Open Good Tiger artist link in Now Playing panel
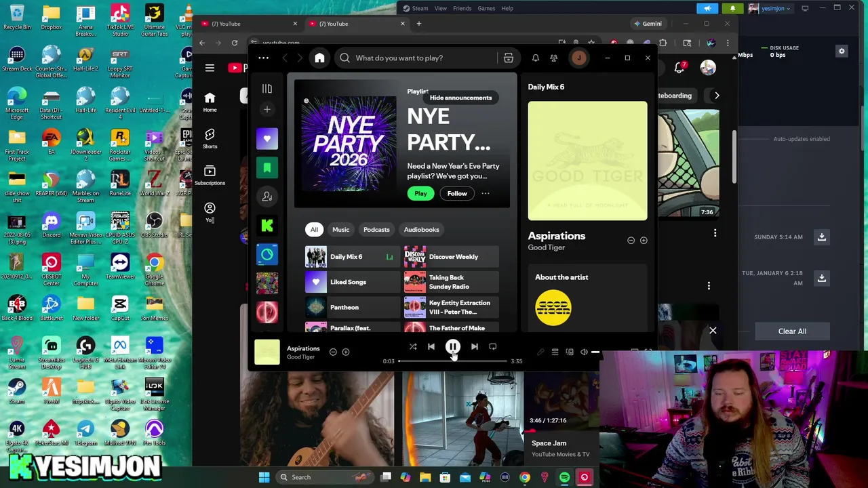Viewport: 868px width, 488px height. click(x=547, y=248)
